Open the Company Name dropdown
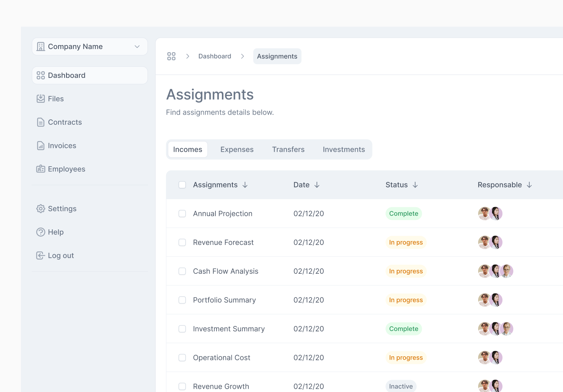The image size is (563, 392). point(137,47)
